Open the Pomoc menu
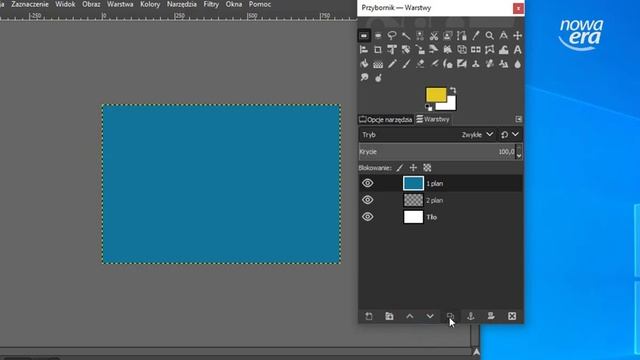 coord(260,4)
